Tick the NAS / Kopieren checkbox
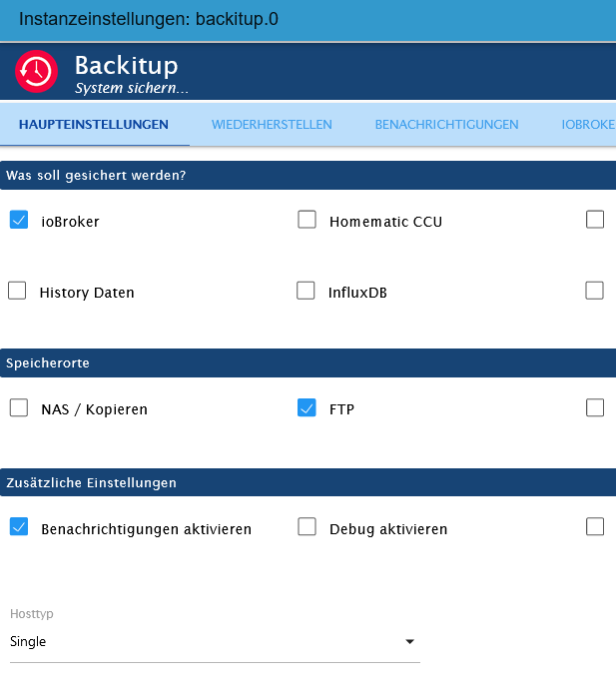This screenshot has height=699, width=616. click(18, 407)
